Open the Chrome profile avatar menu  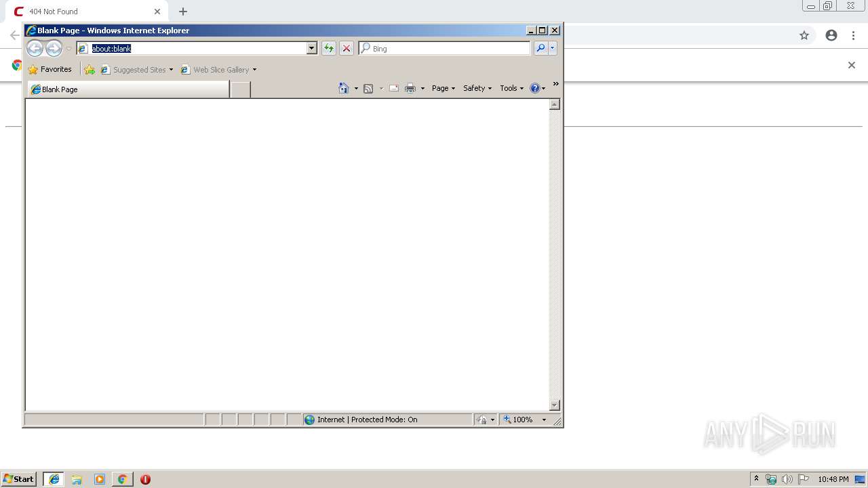(831, 35)
